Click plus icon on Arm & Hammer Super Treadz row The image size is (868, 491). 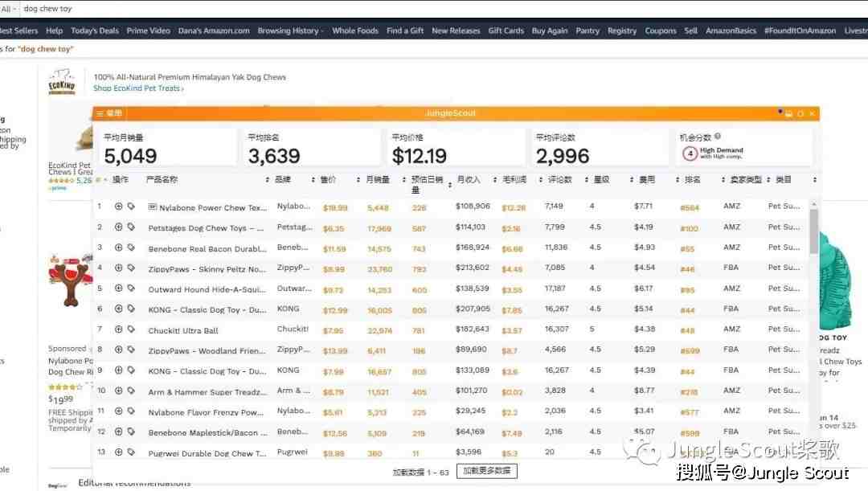(118, 391)
